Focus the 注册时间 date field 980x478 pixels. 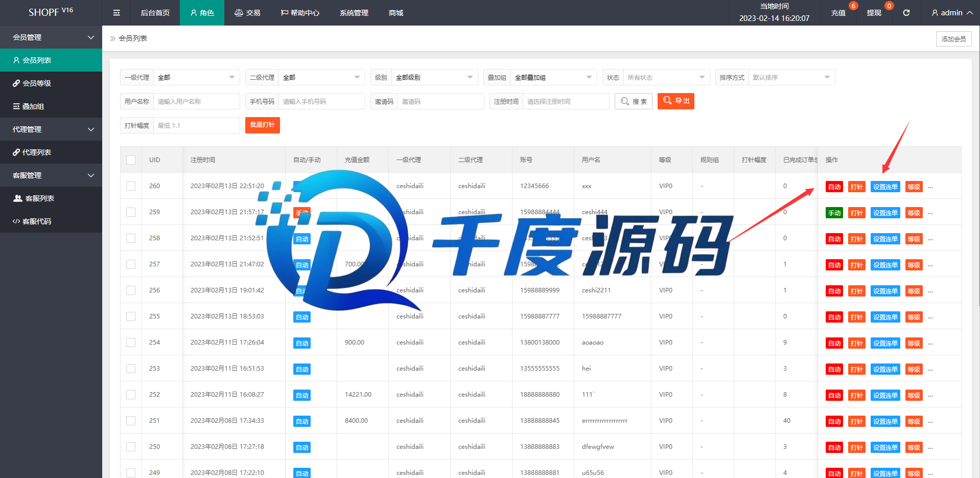(566, 101)
